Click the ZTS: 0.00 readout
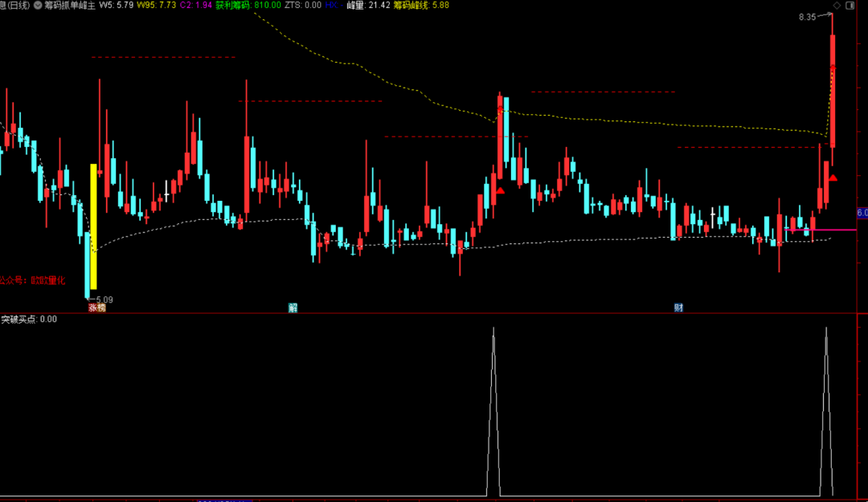868x502 pixels. point(303,5)
